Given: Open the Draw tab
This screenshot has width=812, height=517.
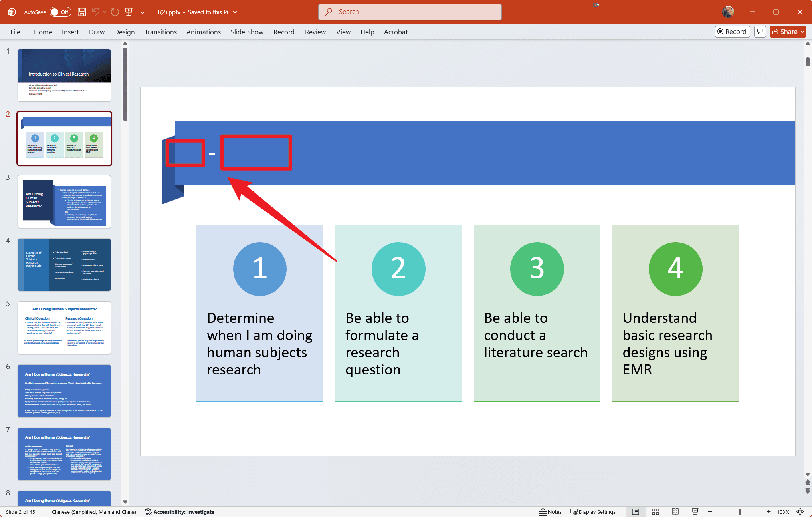Looking at the screenshot, I should [x=97, y=32].
